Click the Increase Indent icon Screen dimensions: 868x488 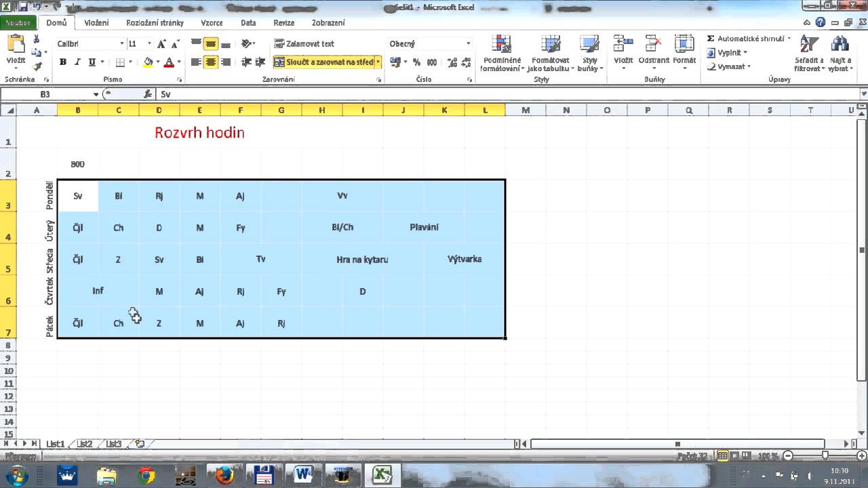[260, 62]
